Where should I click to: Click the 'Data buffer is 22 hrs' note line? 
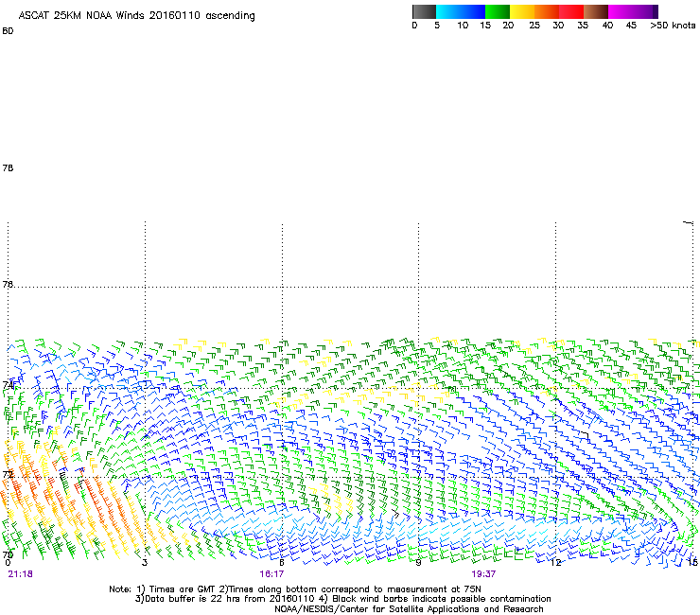[342, 599]
